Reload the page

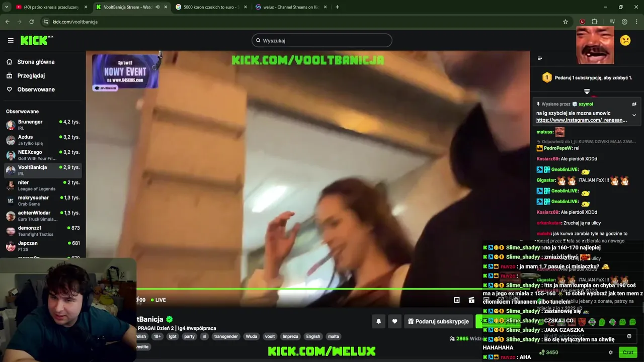click(x=31, y=22)
